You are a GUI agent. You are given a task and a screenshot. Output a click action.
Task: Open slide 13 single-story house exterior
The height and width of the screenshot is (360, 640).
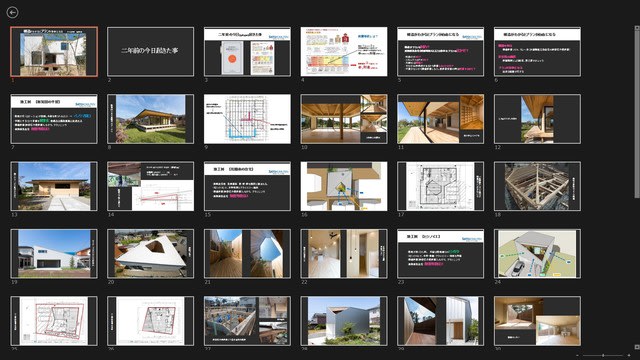(x=54, y=186)
